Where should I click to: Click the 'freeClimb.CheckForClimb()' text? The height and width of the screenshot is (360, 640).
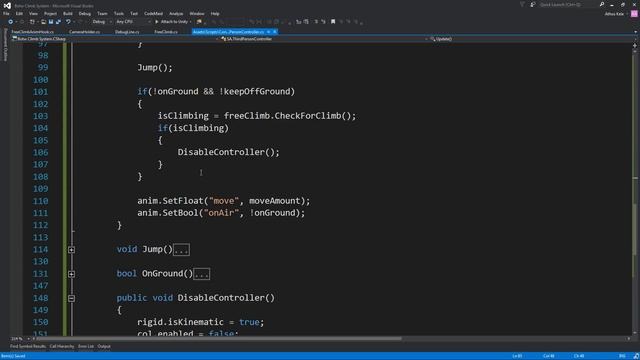pyautogui.click(x=287, y=116)
